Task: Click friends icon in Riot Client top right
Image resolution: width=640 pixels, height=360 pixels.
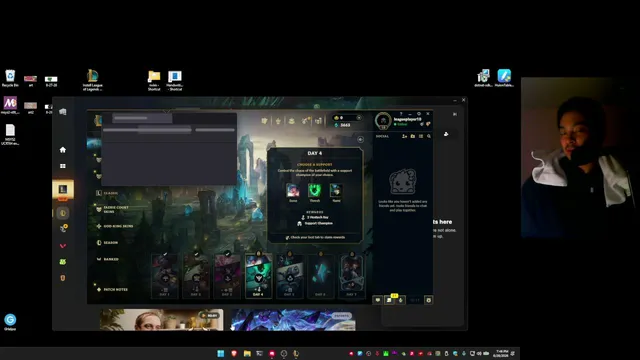Action: pyautogui.click(x=446, y=134)
